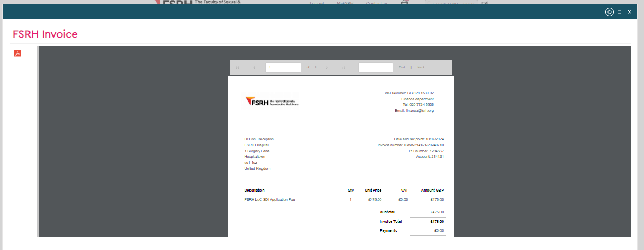
Task: Select the Account 214121 line
Action: pos(430,157)
